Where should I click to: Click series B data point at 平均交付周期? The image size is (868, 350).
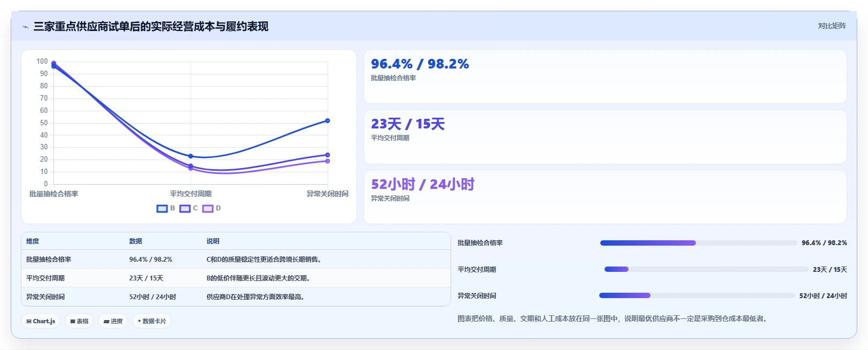(x=191, y=156)
